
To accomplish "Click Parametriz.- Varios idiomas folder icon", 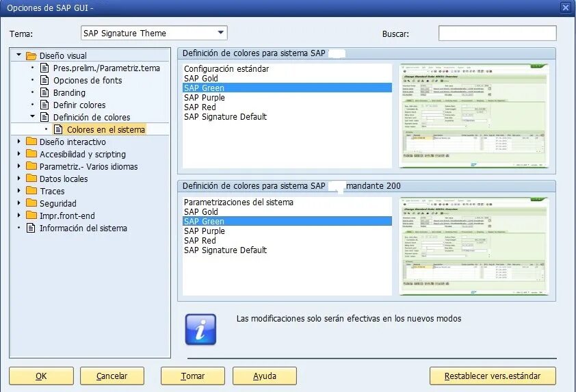I will pos(31,166).
